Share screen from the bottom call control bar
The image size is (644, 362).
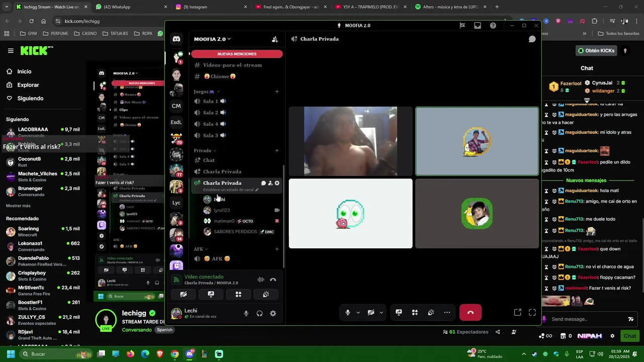point(398,312)
